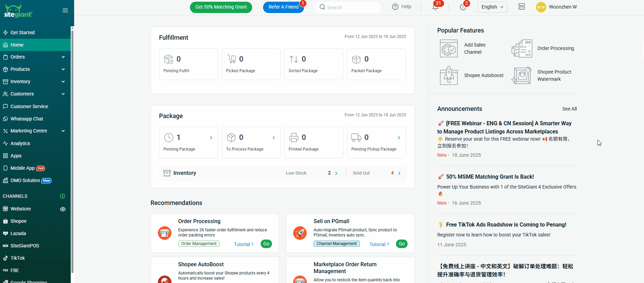The height and width of the screenshot is (283, 644).
Task: Open Mobile App menu item
Action: tap(35, 168)
